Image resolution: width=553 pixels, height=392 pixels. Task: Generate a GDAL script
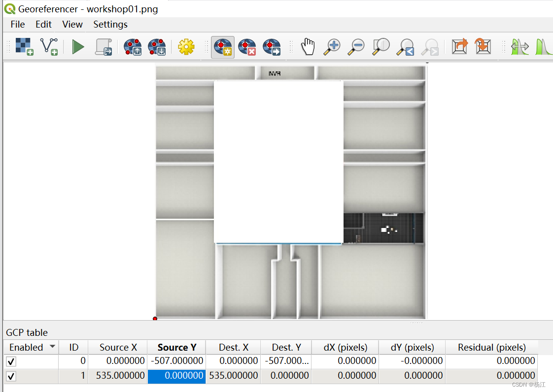coord(104,46)
